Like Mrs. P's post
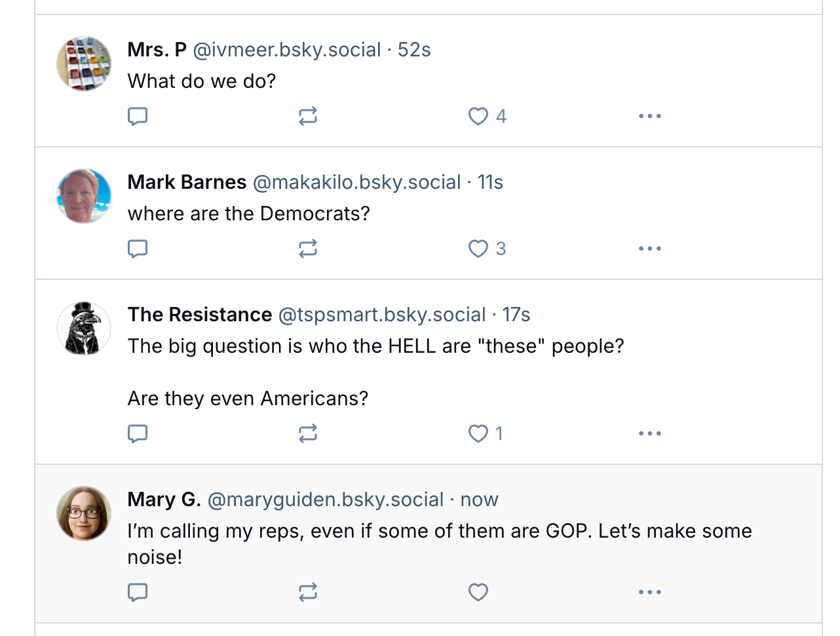 [x=478, y=116]
